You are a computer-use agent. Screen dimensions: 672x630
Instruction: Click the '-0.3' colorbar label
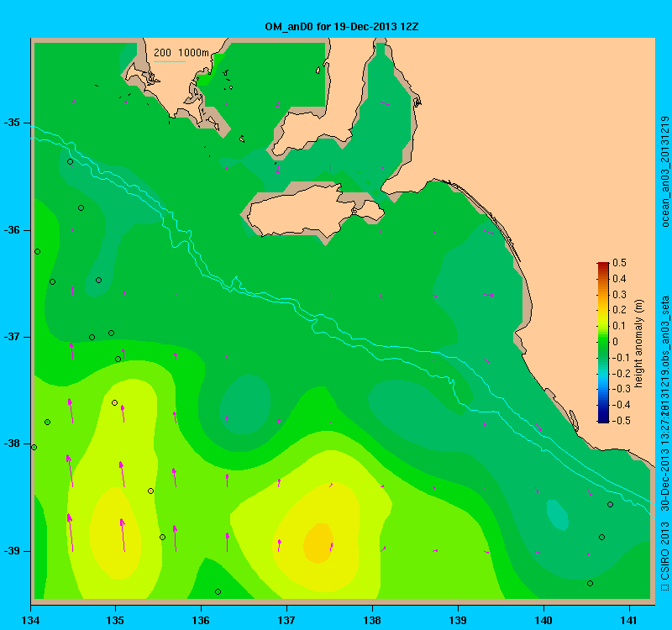click(620, 389)
